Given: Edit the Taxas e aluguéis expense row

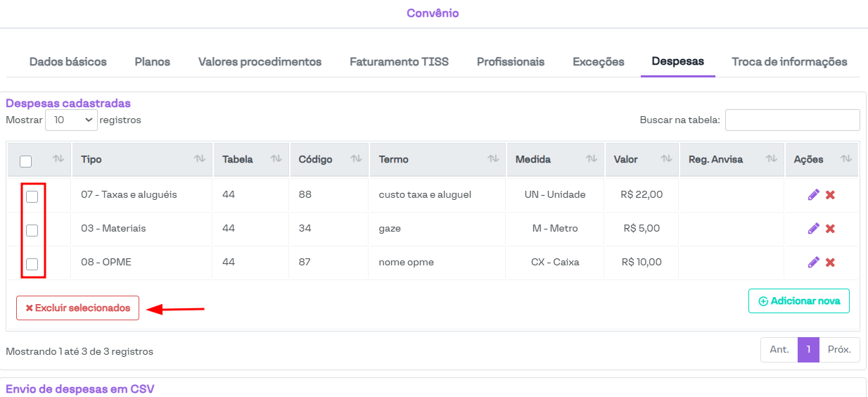Looking at the screenshot, I should tap(813, 195).
